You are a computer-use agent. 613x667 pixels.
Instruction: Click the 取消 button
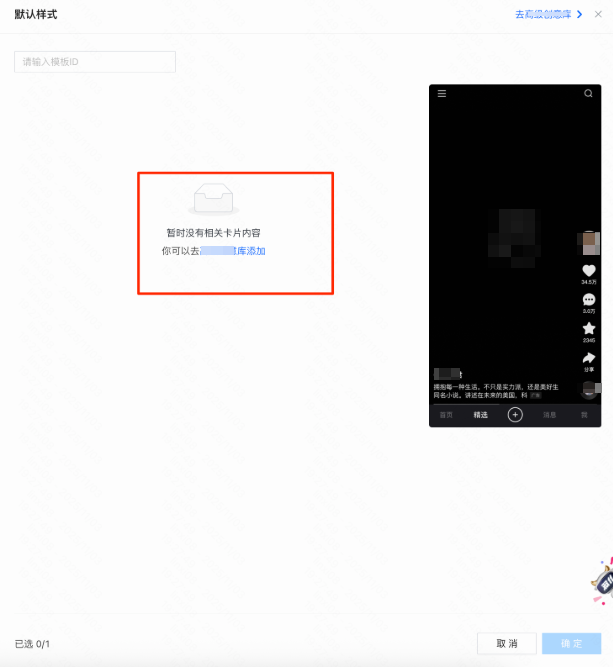506,643
